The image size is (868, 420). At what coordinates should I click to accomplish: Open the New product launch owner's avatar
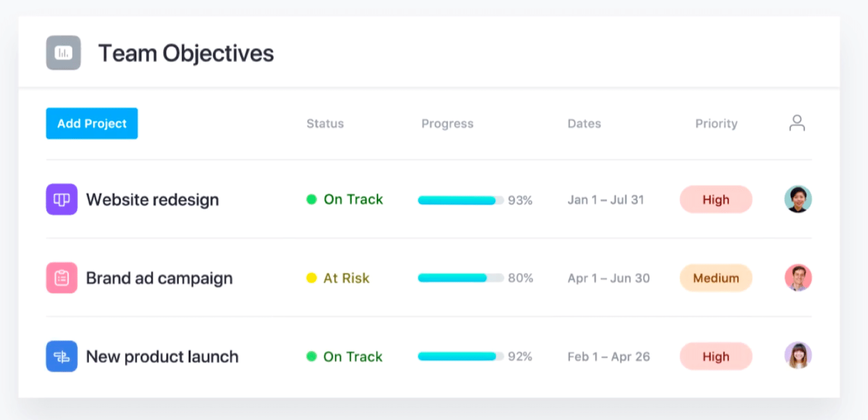798,356
